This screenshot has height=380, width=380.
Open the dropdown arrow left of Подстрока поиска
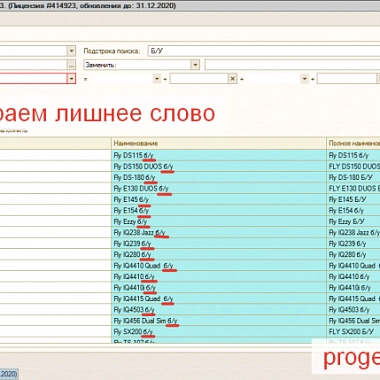[71, 51]
